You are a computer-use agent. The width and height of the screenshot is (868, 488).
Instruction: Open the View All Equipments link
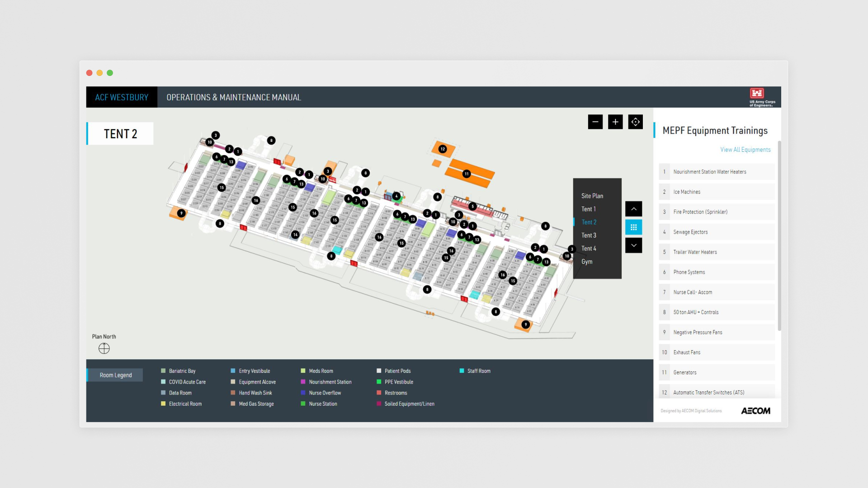click(745, 150)
